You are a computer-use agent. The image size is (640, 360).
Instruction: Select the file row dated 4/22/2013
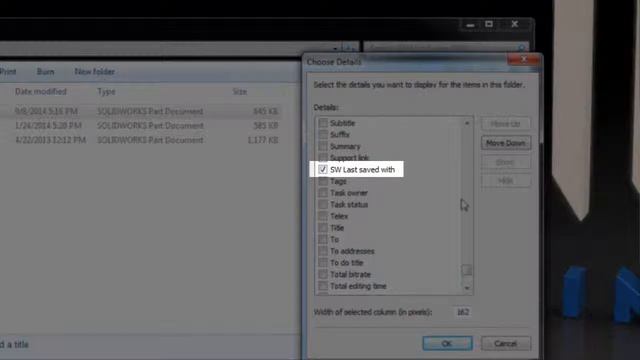tap(141, 140)
